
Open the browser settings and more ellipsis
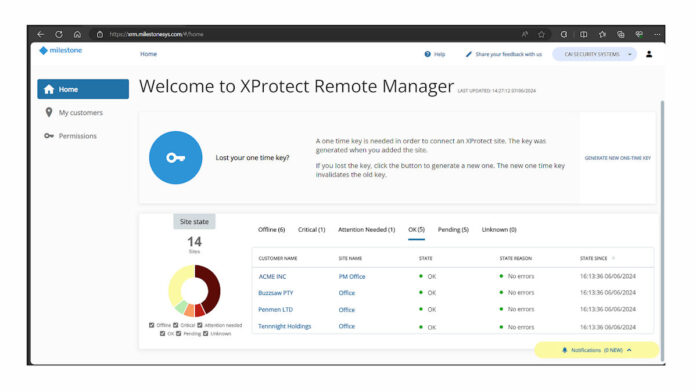click(x=657, y=34)
